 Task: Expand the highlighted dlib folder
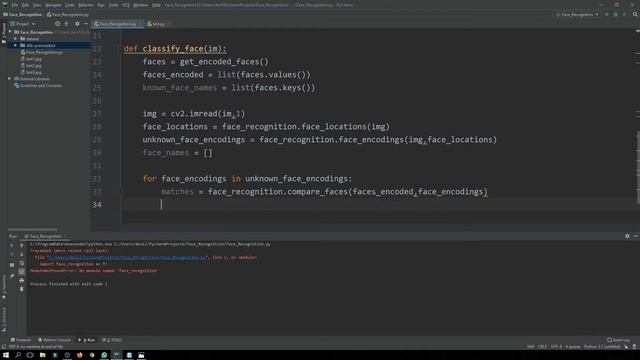(16, 45)
